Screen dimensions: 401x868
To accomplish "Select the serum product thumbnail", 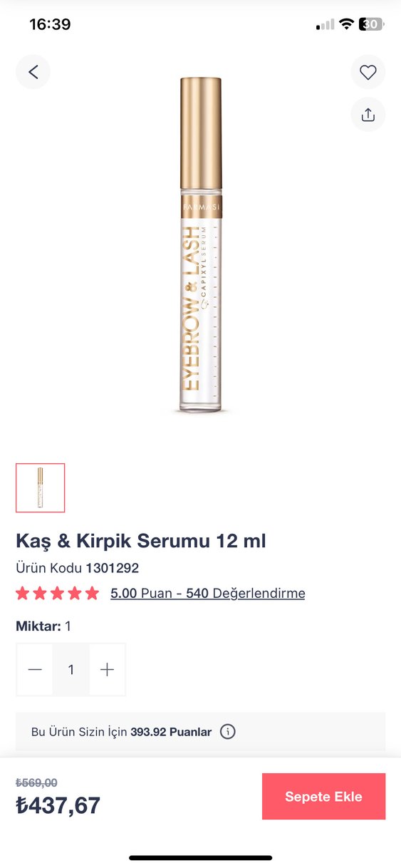I will point(41,487).
